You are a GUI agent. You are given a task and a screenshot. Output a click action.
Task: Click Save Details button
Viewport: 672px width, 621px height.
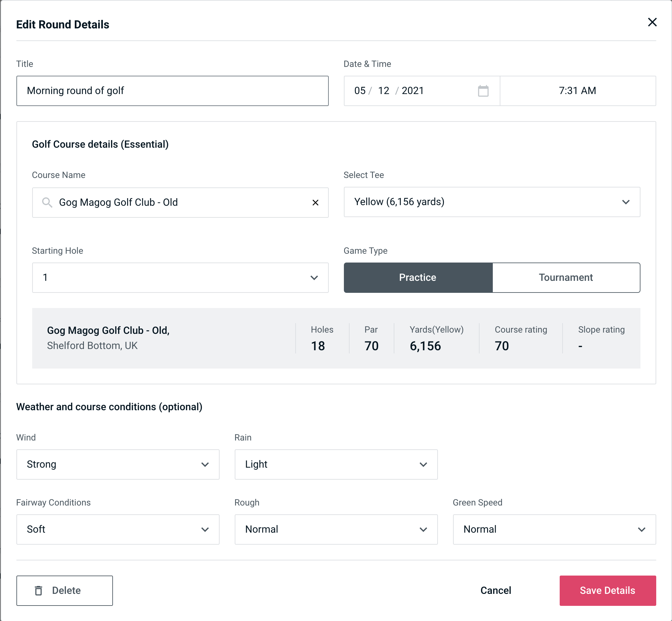pyautogui.click(x=607, y=591)
